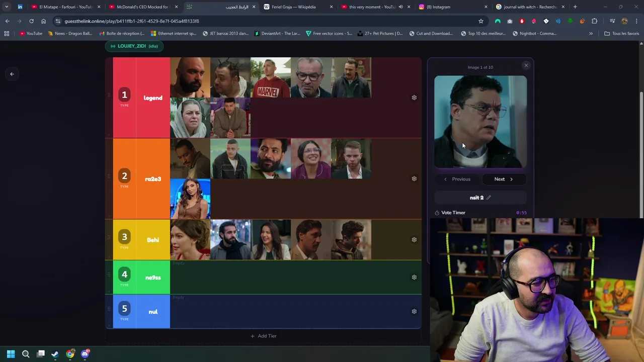
Task: Click the Vote Timer stopwatch icon
Action: 437,213
